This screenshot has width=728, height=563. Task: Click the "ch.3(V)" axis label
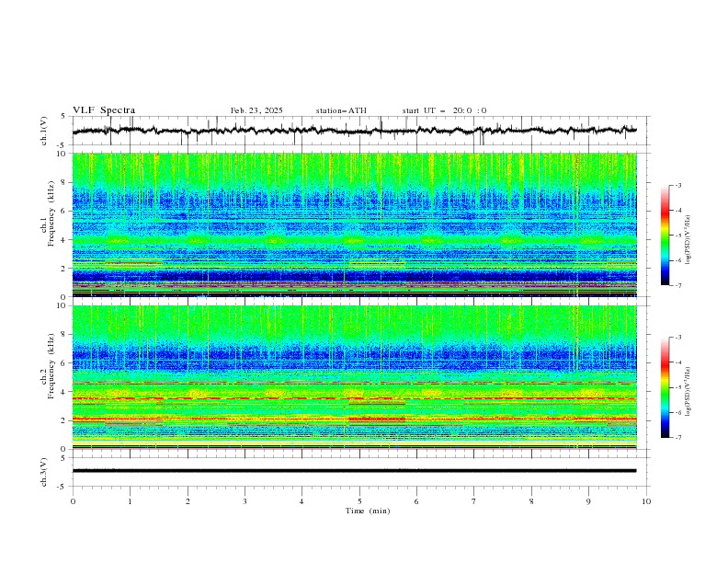(x=44, y=472)
